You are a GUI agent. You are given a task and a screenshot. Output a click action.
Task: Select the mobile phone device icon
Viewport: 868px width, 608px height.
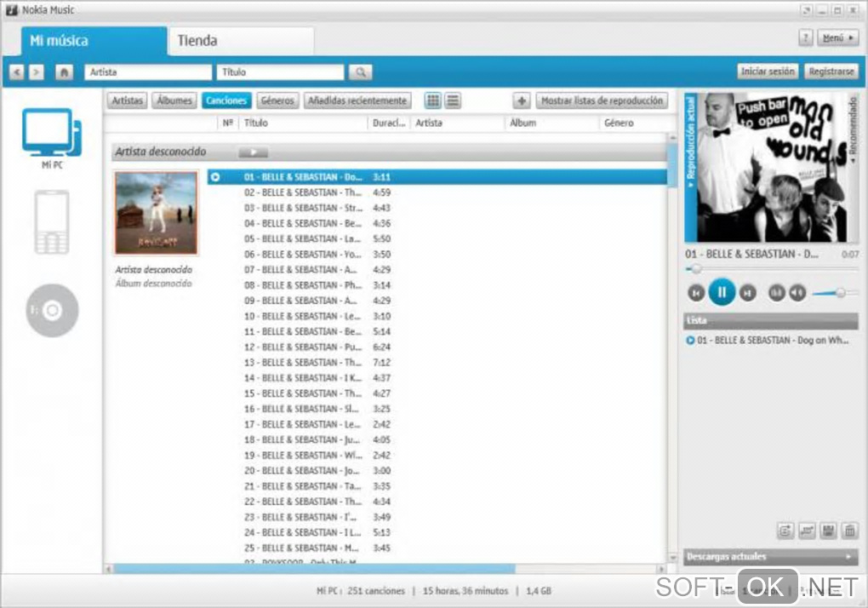click(x=52, y=222)
